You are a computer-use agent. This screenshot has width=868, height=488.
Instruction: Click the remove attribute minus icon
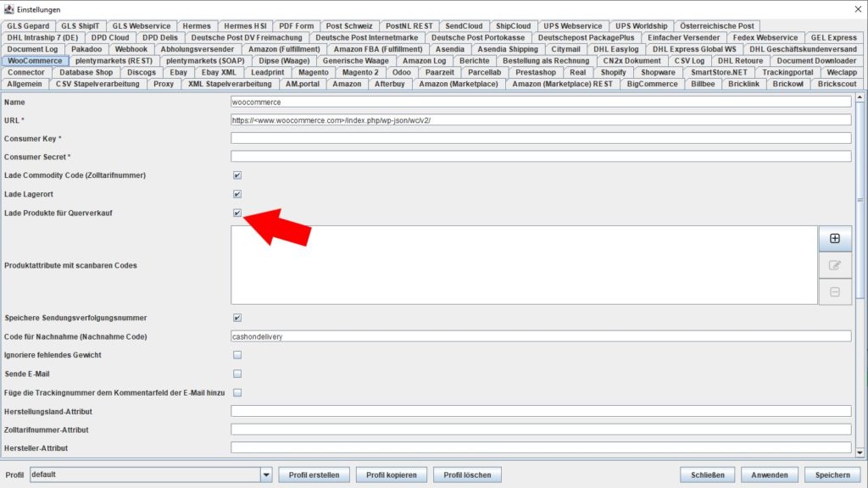[835, 291]
